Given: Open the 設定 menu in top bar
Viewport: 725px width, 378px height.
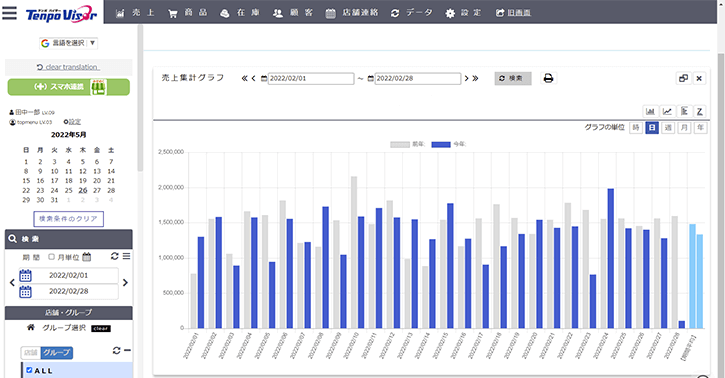Looking at the screenshot, I should [x=464, y=13].
